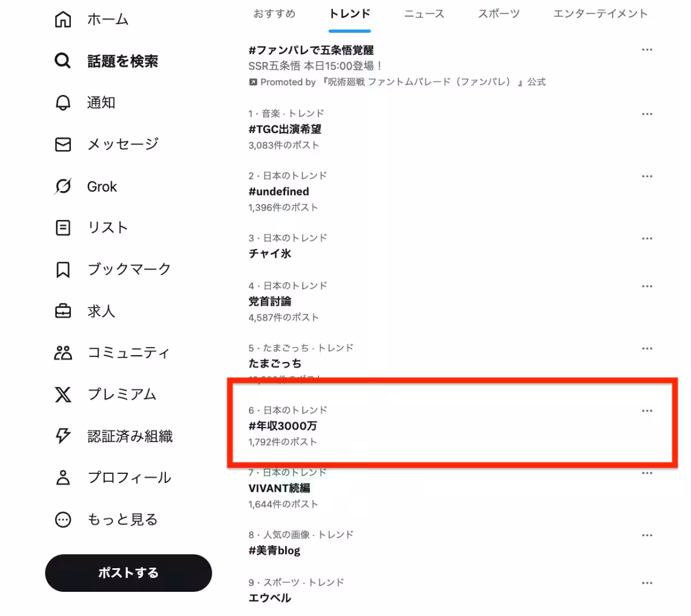The height and width of the screenshot is (616, 691).
Task: Launch Grok from the sidebar icon
Action: point(62,186)
